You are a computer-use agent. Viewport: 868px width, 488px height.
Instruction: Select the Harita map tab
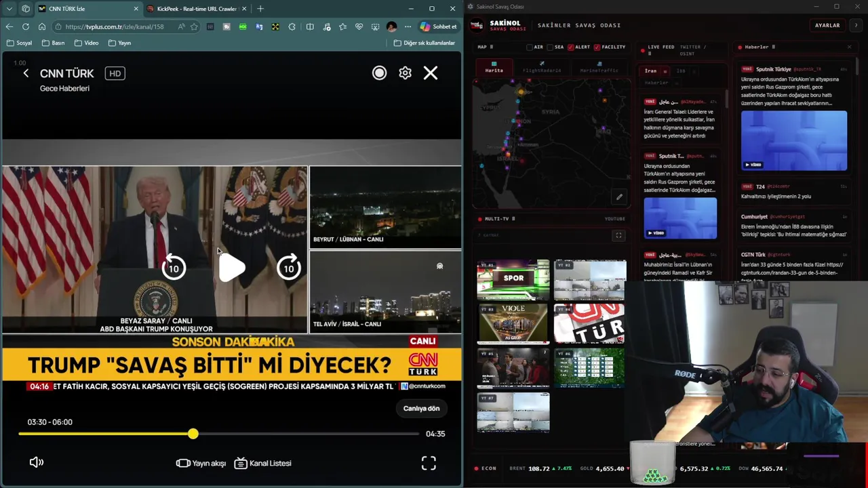click(x=494, y=68)
